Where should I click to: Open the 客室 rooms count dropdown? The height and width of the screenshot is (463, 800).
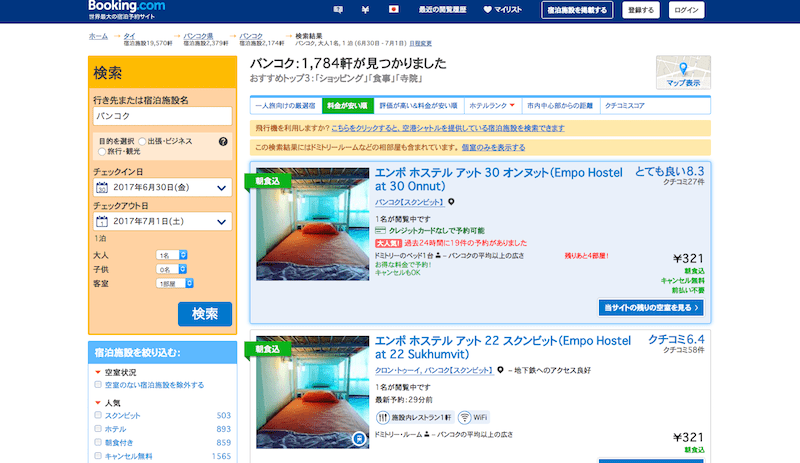coord(174,283)
